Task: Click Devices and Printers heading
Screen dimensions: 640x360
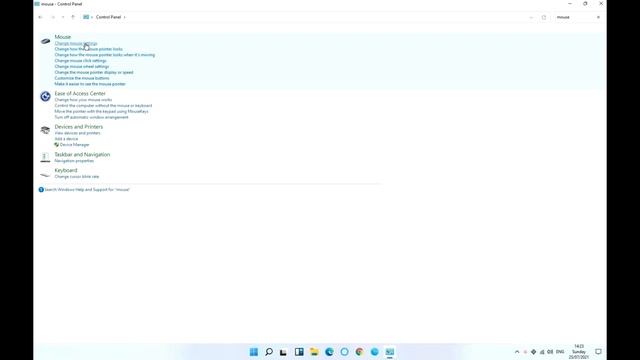Action: [79, 127]
